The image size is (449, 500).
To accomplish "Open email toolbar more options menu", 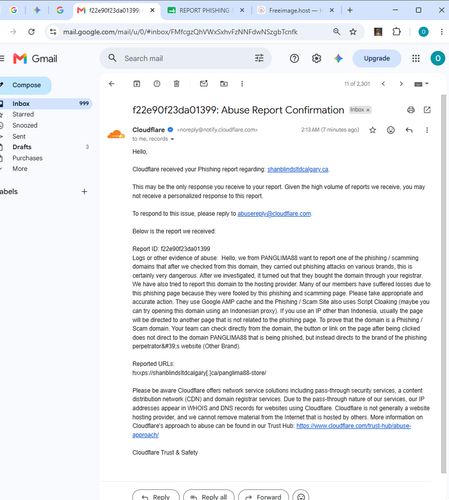I will (x=242, y=84).
